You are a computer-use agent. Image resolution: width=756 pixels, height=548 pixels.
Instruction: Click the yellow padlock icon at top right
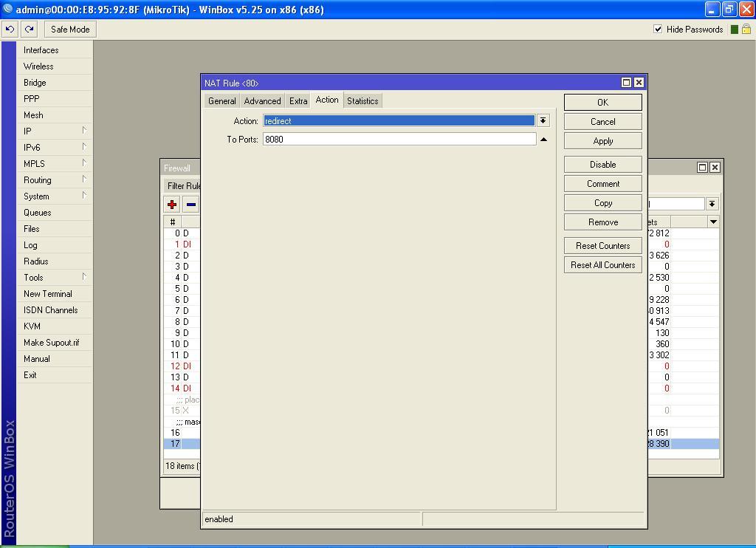(746, 30)
